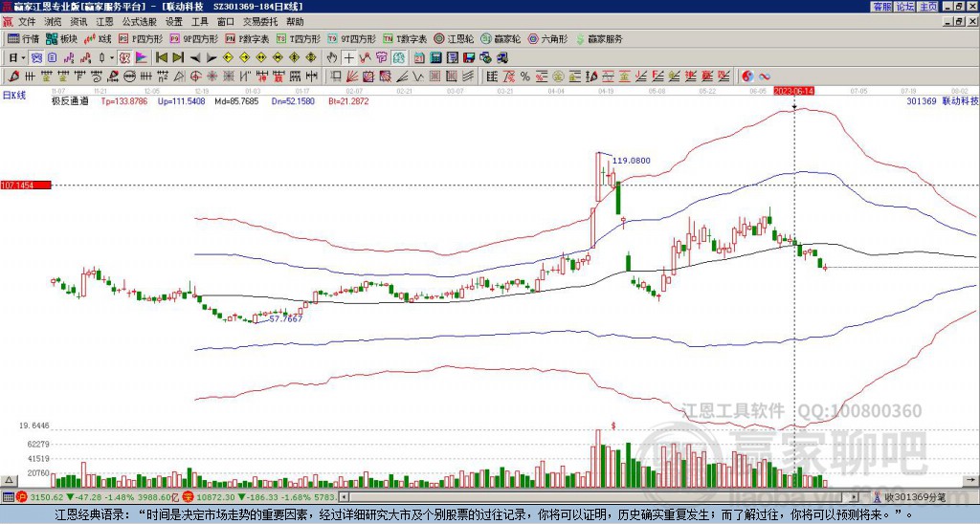
Task: Open the T数字表 time table
Action: (405, 38)
